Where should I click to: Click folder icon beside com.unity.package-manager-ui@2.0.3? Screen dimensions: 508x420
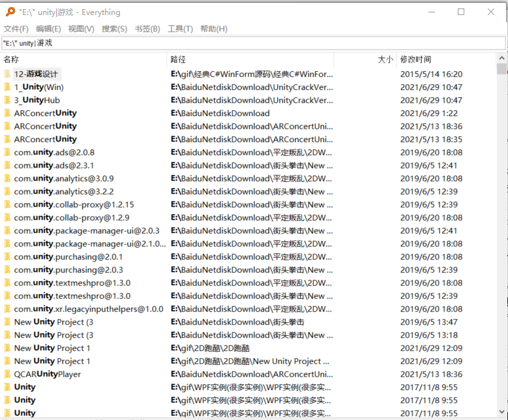(x=7, y=231)
